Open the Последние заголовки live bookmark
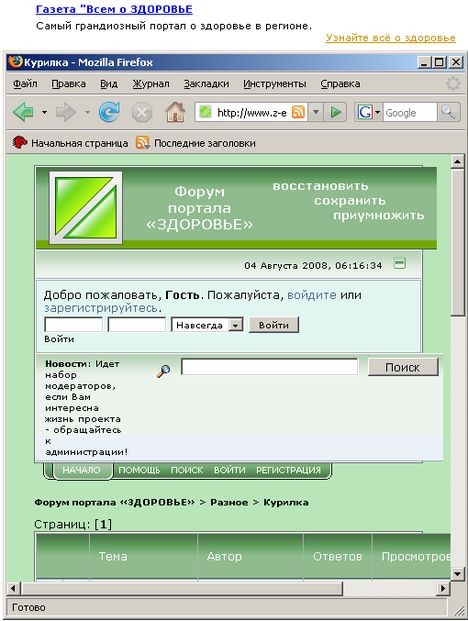Viewport: 468px width, 621px height. tap(196, 143)
